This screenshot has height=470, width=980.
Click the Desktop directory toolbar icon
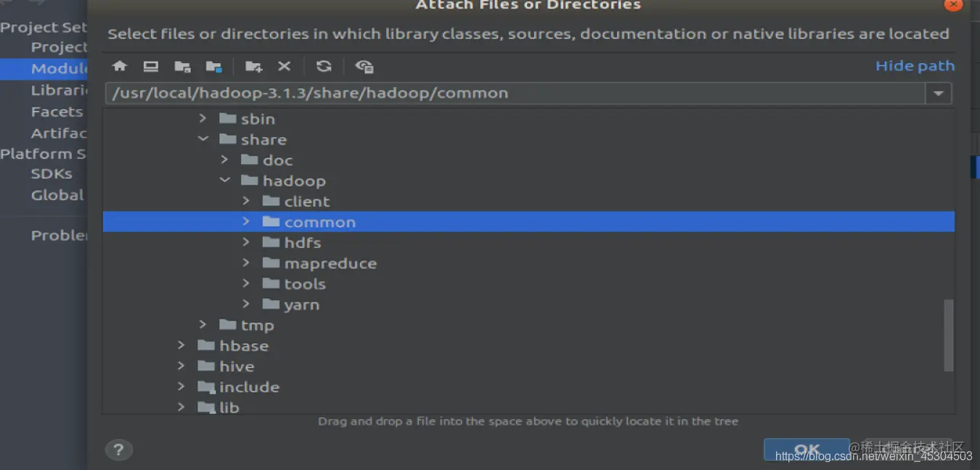tap(151, 66)
